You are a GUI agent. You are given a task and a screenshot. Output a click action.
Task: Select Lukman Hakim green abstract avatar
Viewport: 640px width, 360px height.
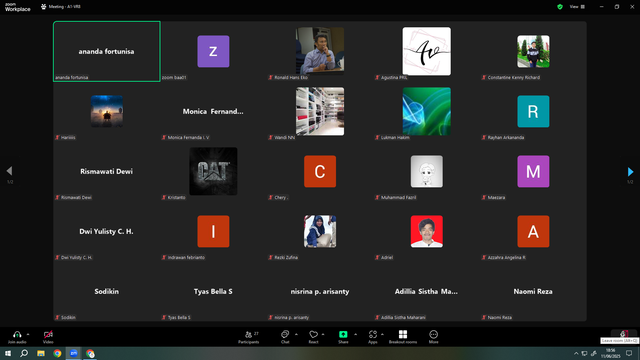pos(427,111)
